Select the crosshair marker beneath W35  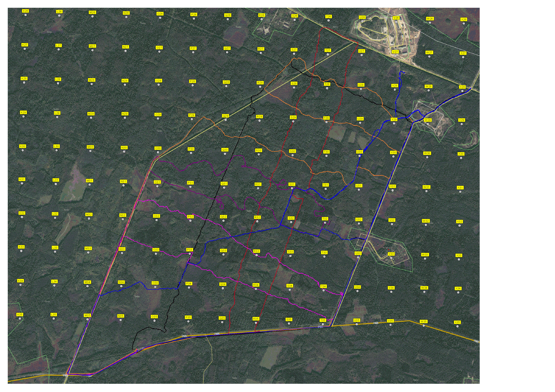(x=424, y=326)
